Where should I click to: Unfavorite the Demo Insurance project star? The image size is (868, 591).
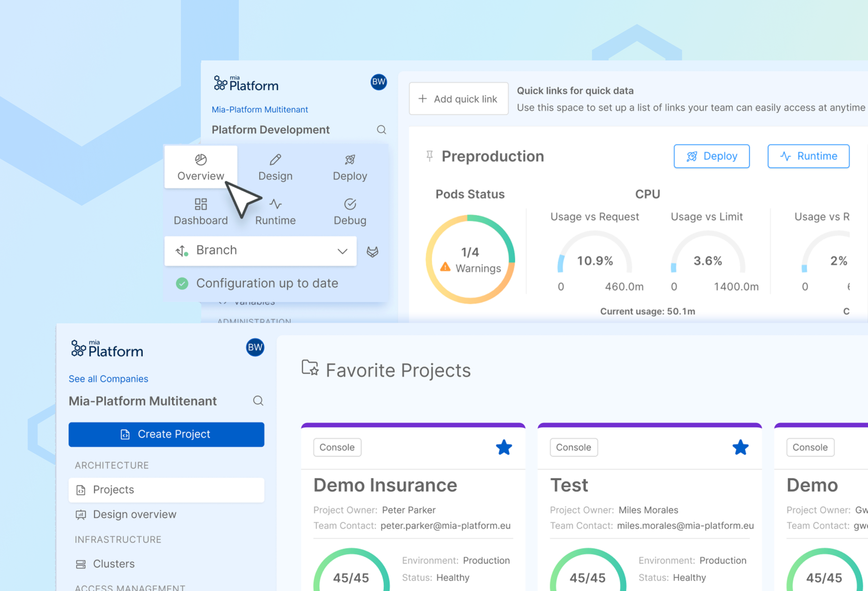click(504, 447)
